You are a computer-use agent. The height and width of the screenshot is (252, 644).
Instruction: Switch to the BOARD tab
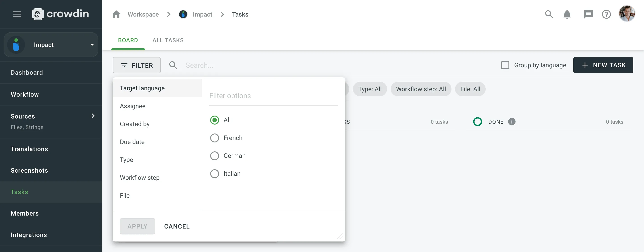pos(128,40)
